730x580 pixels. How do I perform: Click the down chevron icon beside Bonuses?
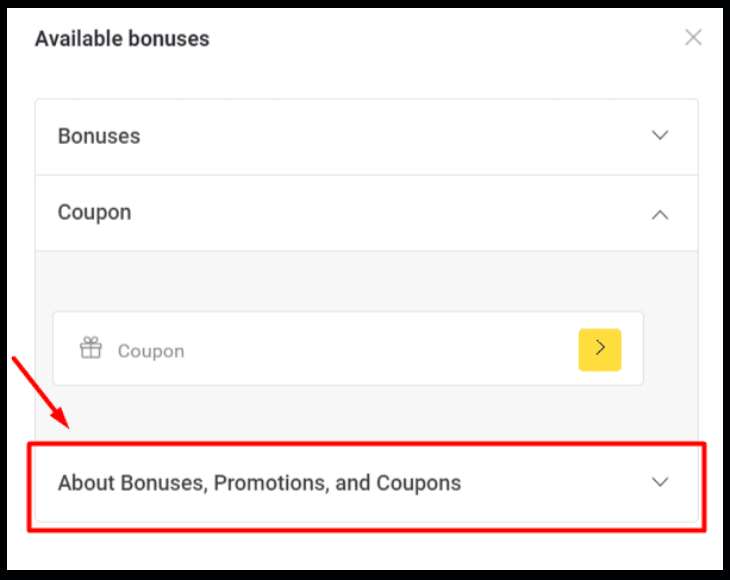pos(660,135)
